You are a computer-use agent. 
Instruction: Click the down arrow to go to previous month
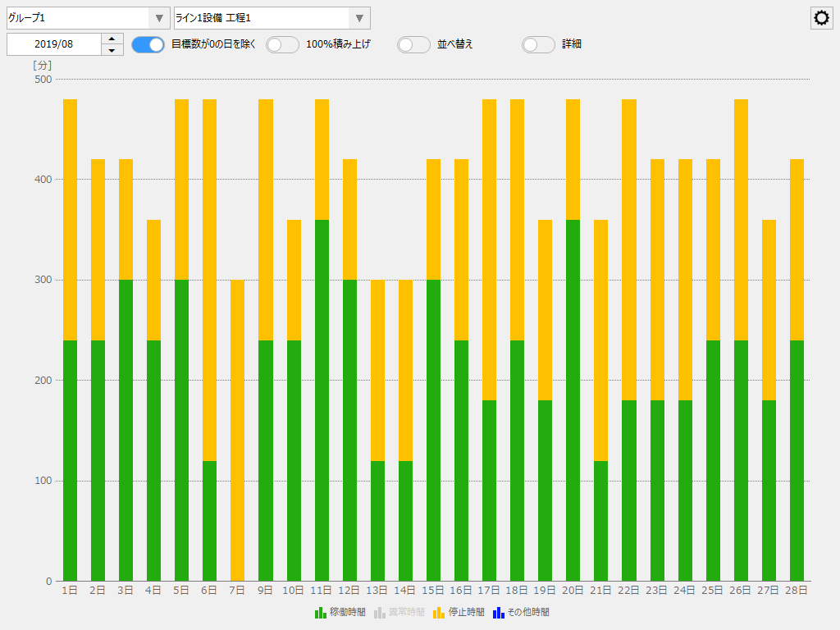point(112,49)
